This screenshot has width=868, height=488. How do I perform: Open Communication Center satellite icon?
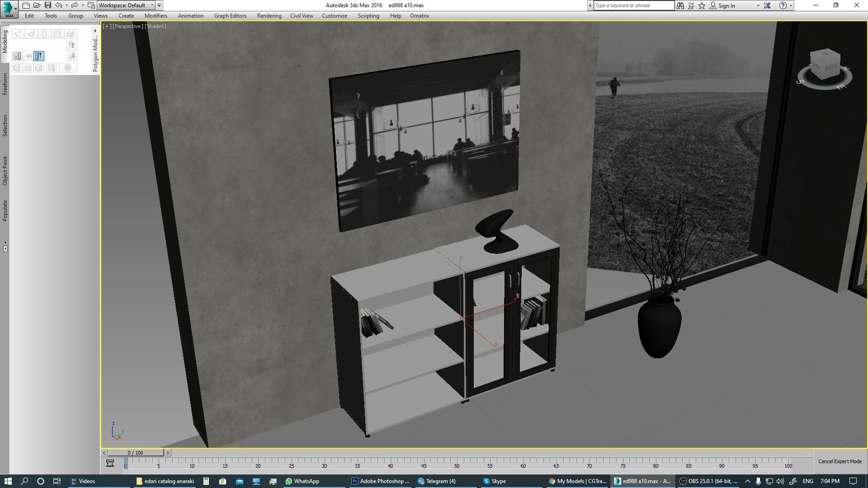691,5
